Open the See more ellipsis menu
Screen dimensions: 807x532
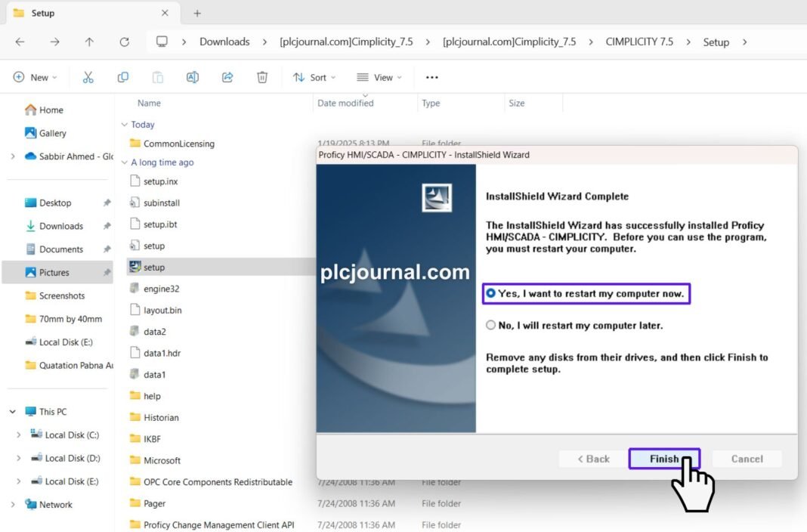point(432,77)
